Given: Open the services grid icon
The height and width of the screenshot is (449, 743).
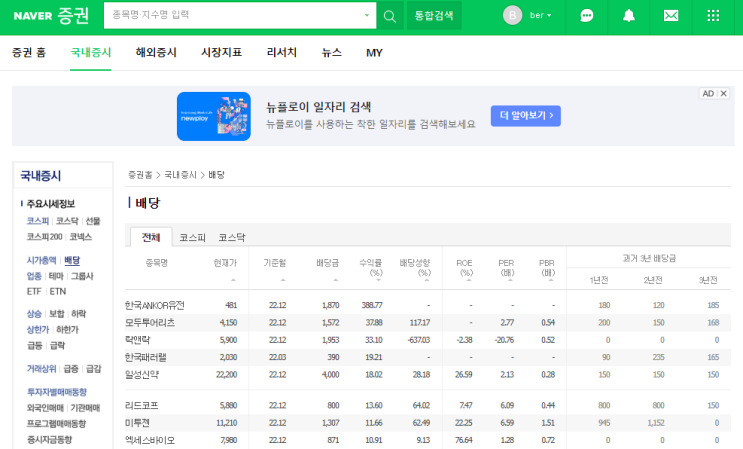Looking at the screenshot, I should [713, 16].
